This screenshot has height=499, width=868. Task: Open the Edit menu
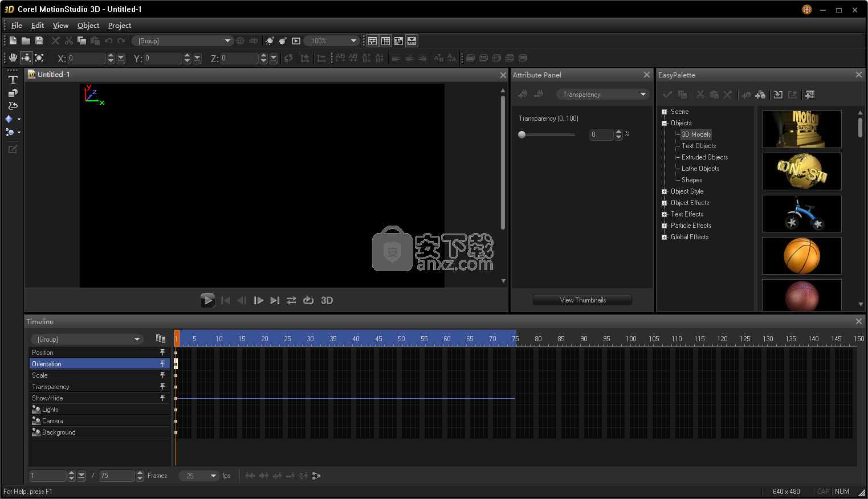point(38,26)
